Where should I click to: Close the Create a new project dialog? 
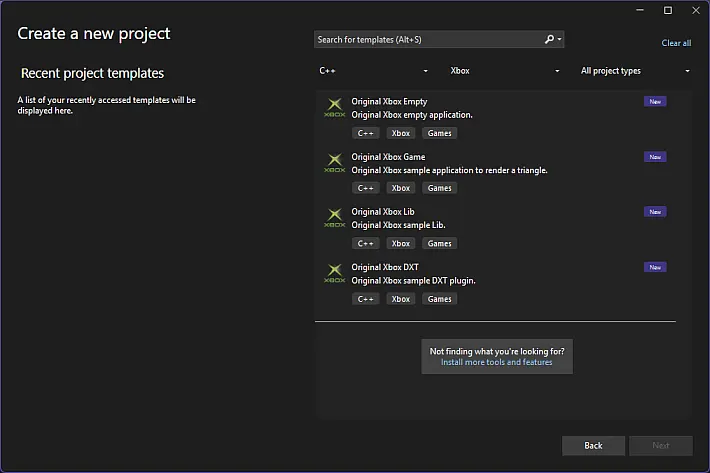pyautogui.click(x=696, y=10)
